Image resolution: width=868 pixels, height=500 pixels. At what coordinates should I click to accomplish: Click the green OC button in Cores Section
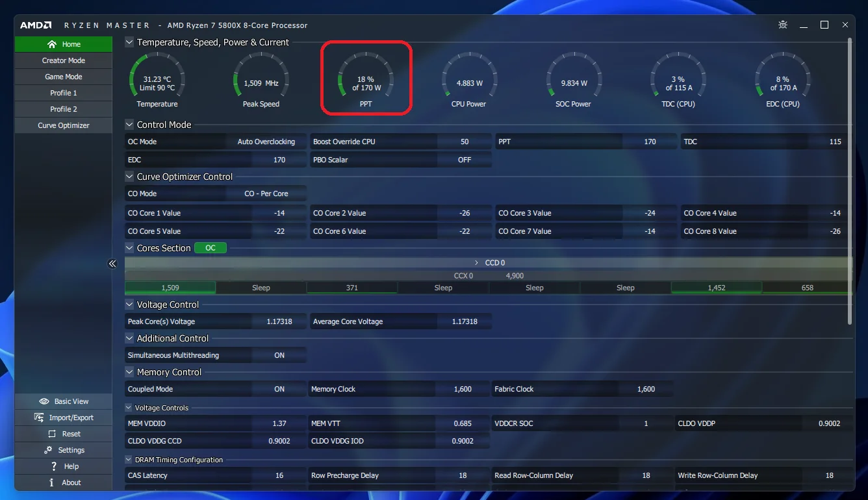(x=211, y=248)
